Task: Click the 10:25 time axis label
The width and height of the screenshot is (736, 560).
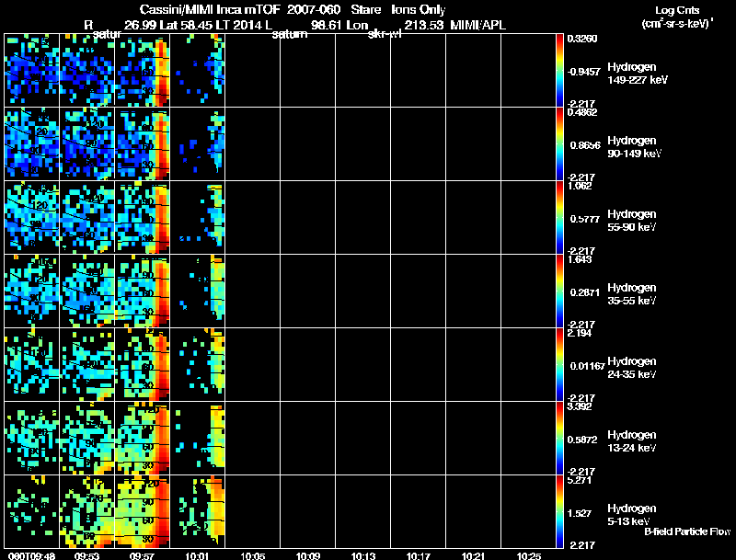Action: point(529,555)
